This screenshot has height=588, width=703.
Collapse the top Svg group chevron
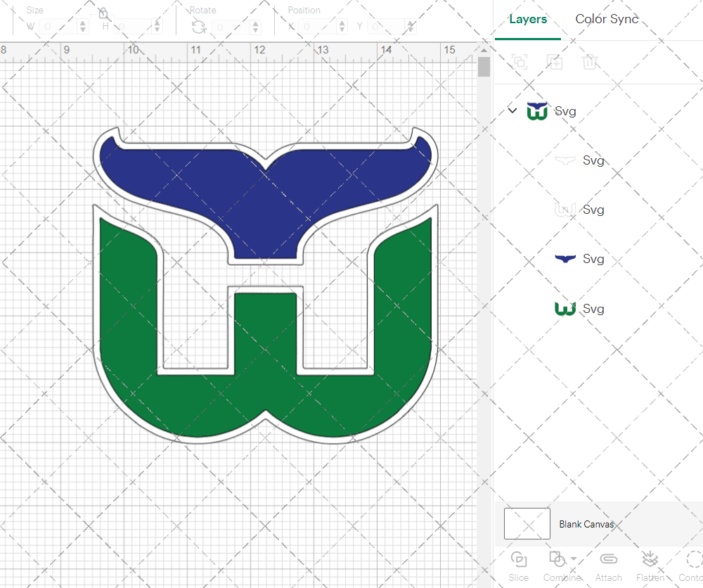tap(512, 110)
